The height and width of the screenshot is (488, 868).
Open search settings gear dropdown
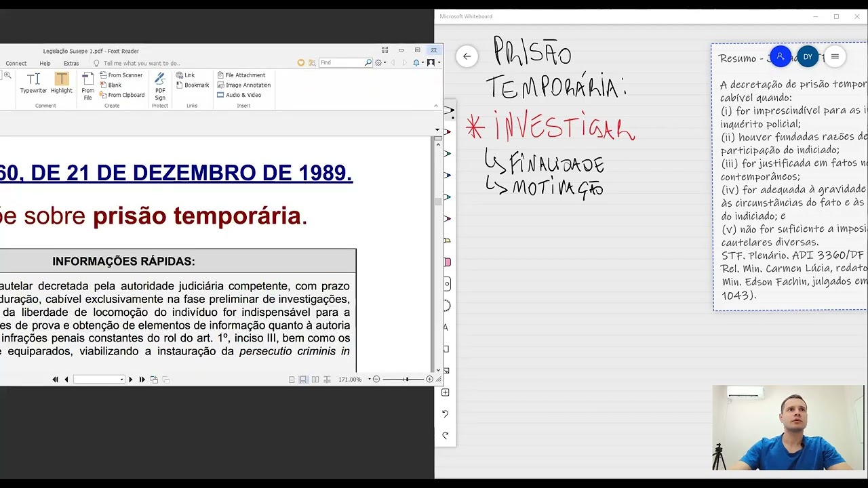[380, 62]
